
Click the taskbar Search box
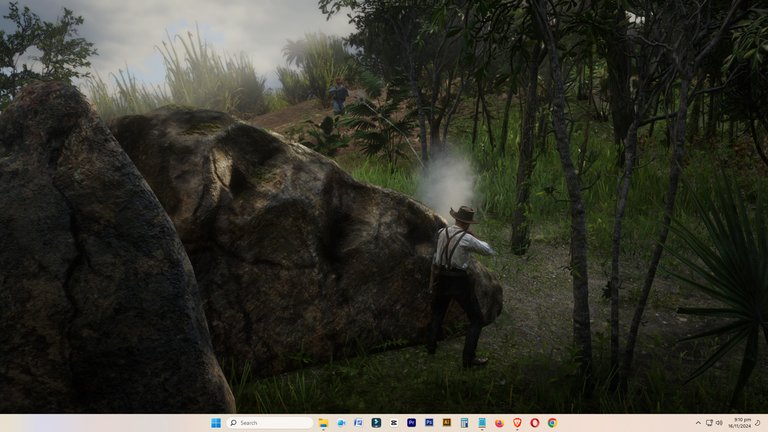(x=270, y=423)
